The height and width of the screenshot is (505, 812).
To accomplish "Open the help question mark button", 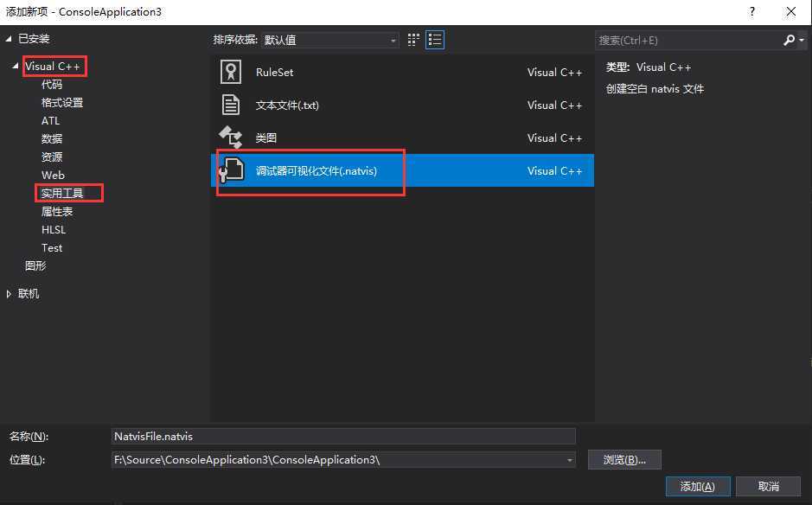I will [752, 11].
